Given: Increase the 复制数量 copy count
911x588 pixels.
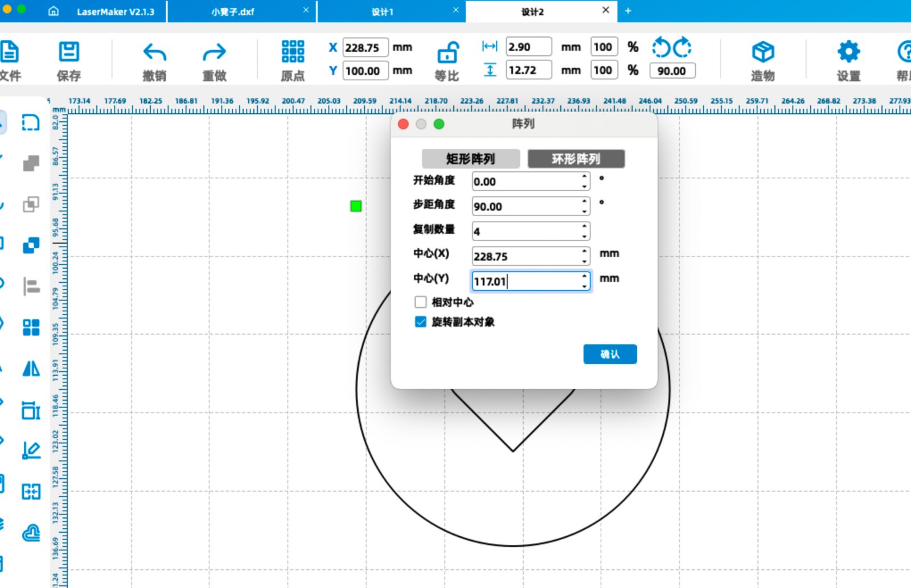Looking at the screenshot, I should click(x=585, y=227).
